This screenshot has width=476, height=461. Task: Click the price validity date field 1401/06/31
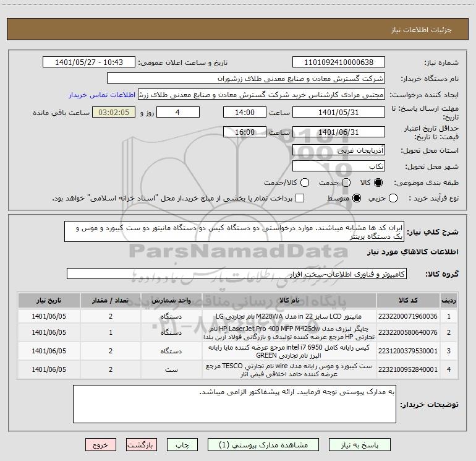tap(339, 132)
